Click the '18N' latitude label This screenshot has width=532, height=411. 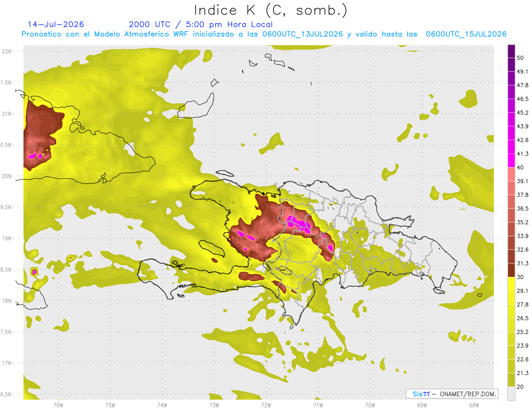[x=7, y=301]
